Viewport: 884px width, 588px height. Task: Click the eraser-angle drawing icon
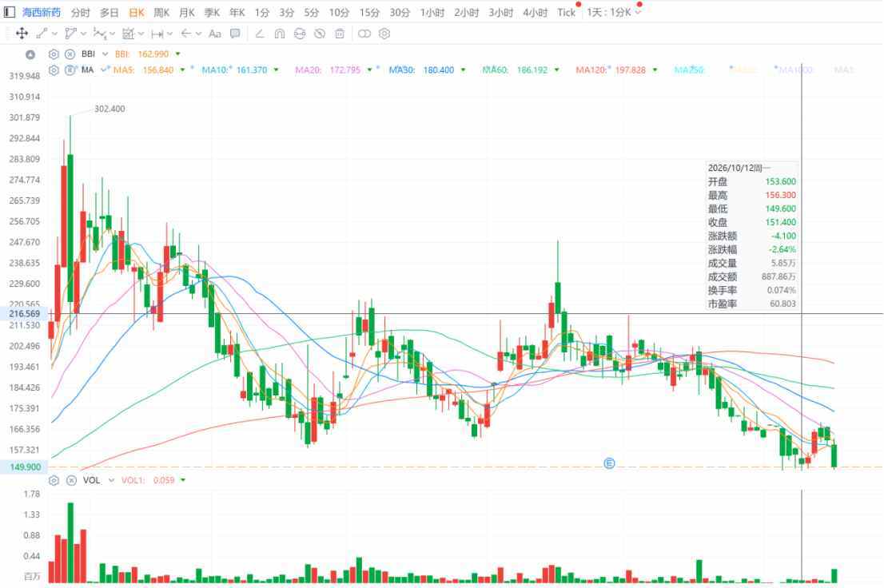[x=260, y=34]
